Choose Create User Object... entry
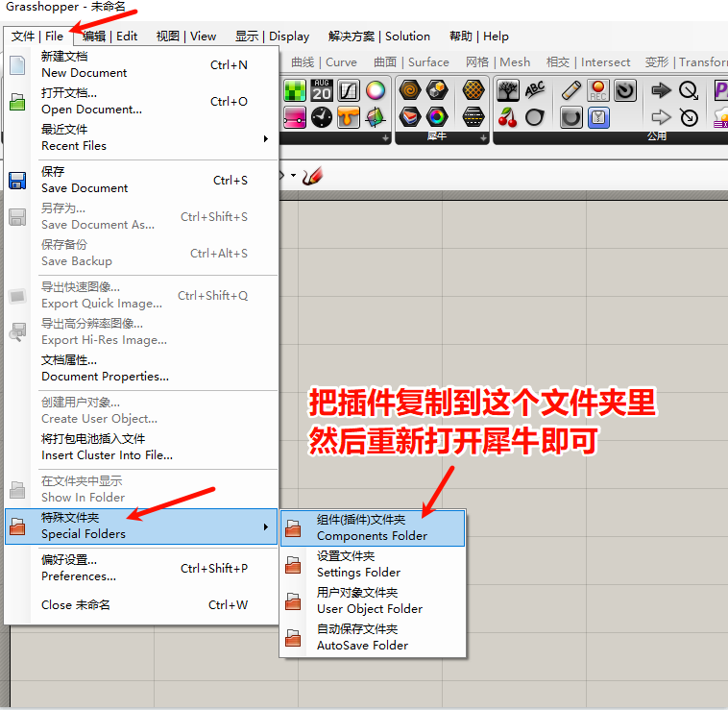Viewport: 728px width, 710px height. 142,410
